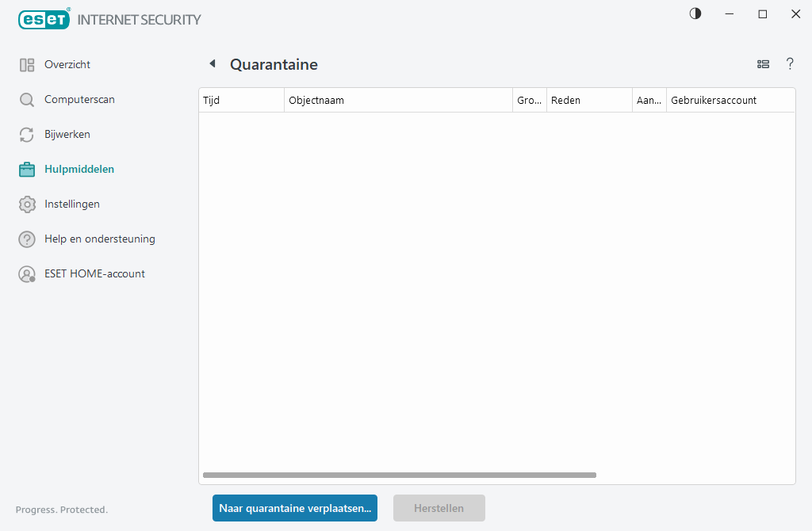812x531 pixels.
Task: Open the Overzicht section in the sidebar
Action: (x=68, y=64)
